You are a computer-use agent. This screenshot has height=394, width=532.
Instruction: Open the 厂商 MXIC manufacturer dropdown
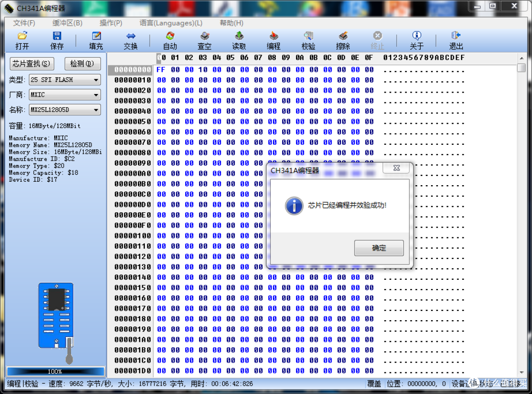pyautogui.click(x=65, y=95)
